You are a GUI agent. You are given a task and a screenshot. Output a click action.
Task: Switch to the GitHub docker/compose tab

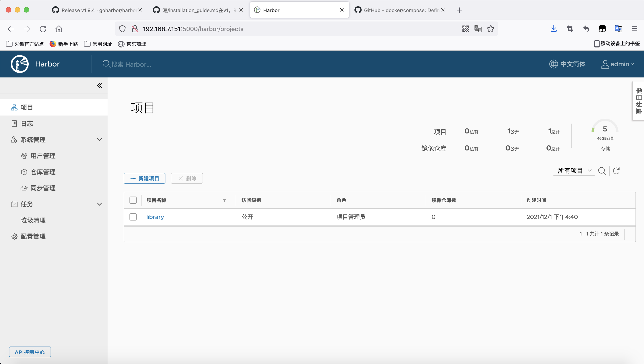[x=399, y=10]
